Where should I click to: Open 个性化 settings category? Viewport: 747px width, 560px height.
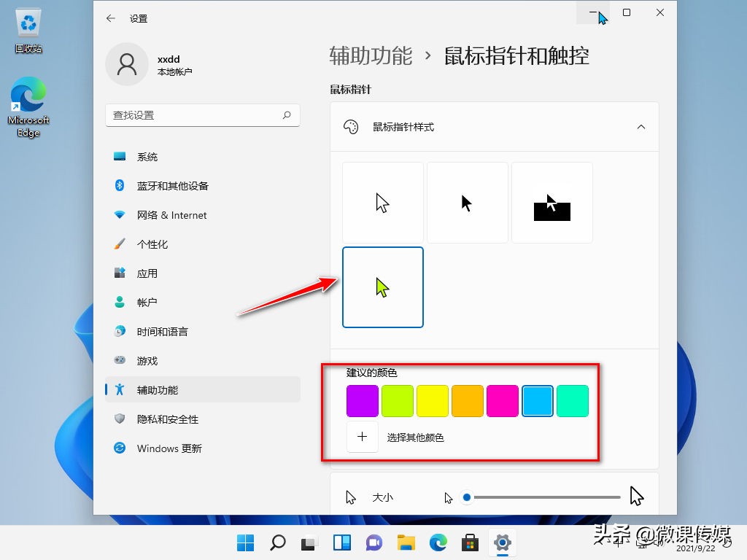click(203, 244)
